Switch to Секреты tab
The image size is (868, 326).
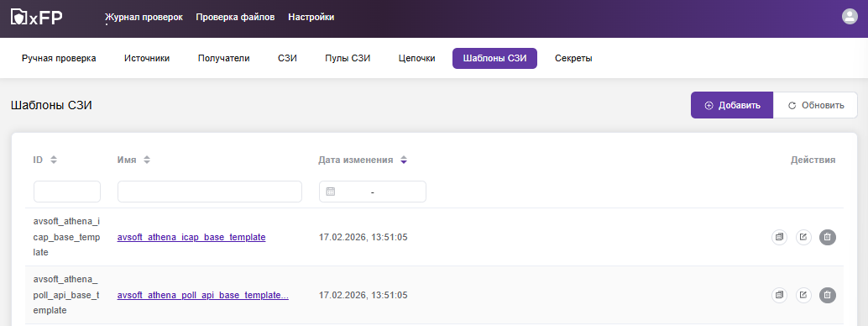point(573,58)
